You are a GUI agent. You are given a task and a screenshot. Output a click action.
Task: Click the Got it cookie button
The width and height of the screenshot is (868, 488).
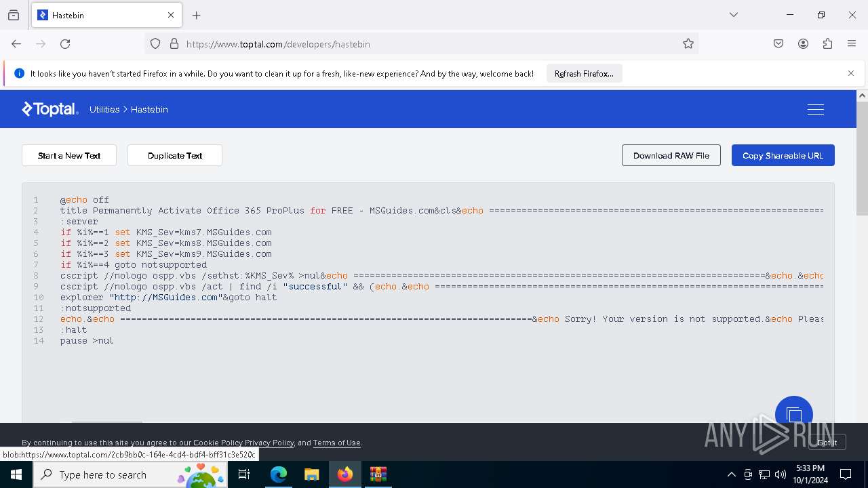(827, 442)
